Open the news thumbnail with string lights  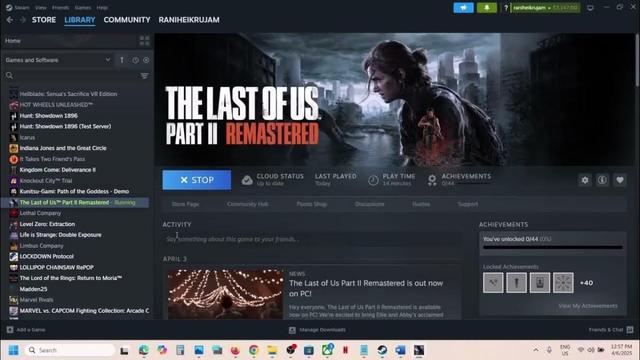coord(225,294)
